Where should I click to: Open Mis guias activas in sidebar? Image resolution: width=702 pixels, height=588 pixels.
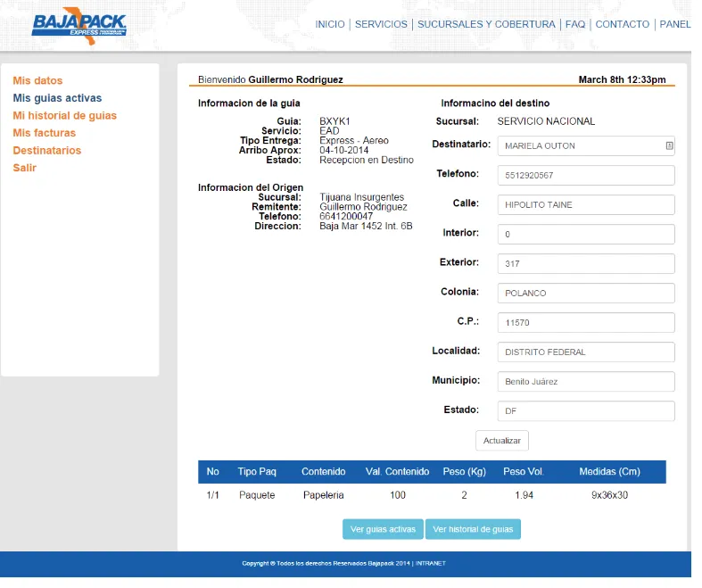pyautogui.click(x=57, y=98)
